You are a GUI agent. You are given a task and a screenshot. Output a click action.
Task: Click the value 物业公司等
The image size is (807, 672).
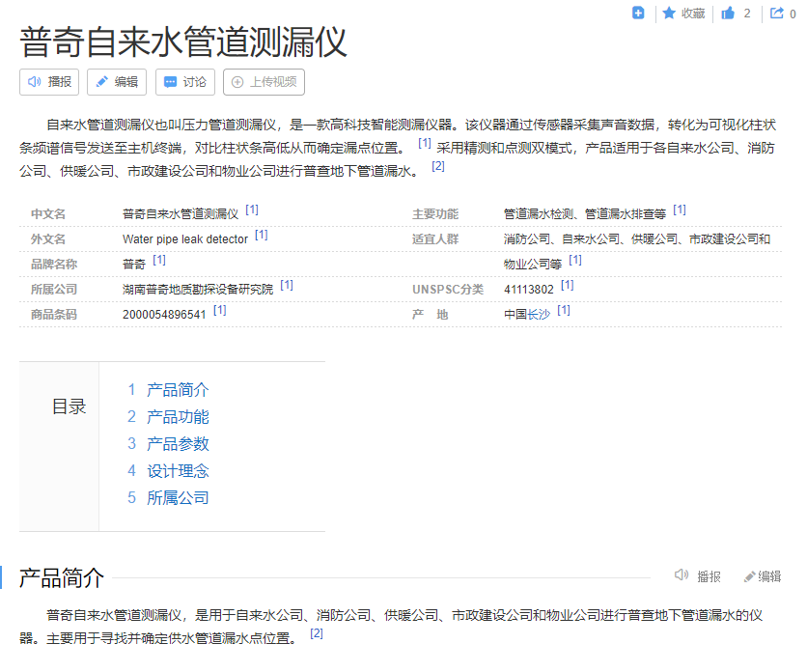coord(533,265)
